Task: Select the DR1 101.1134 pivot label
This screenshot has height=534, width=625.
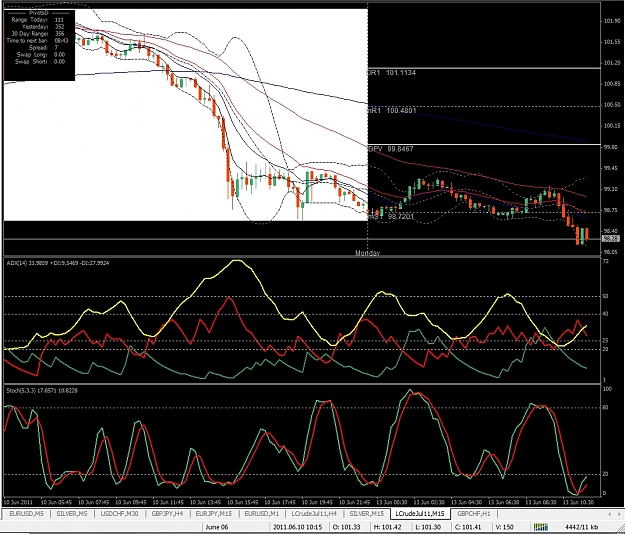Action: [x=391, y=73]
